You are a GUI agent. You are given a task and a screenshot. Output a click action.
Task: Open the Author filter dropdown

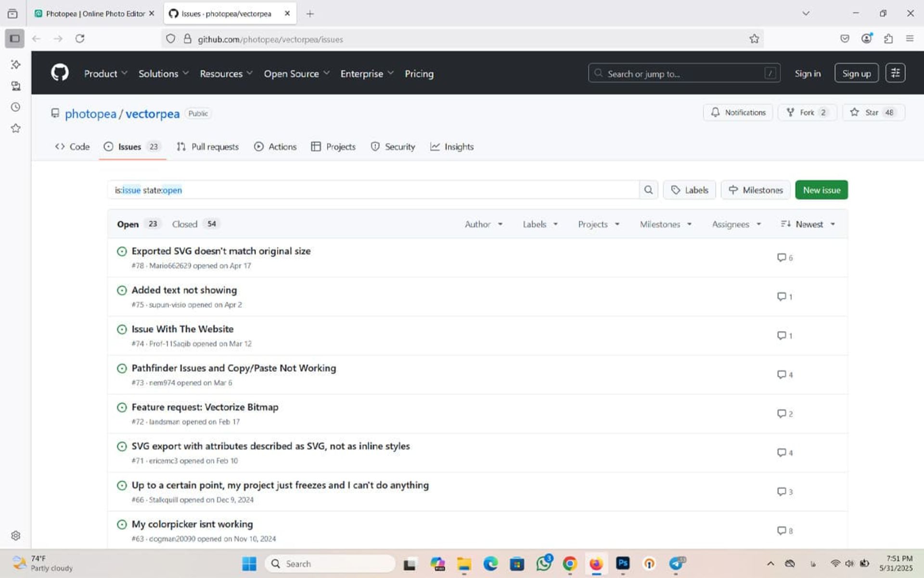(484, 224)
